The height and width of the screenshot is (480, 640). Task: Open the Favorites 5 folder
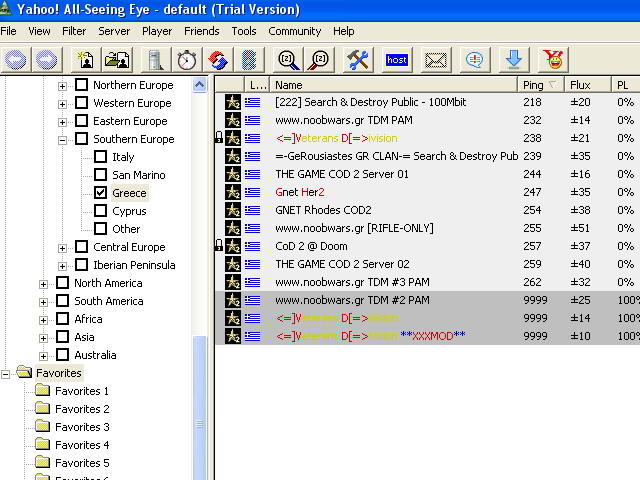point(72,463)
